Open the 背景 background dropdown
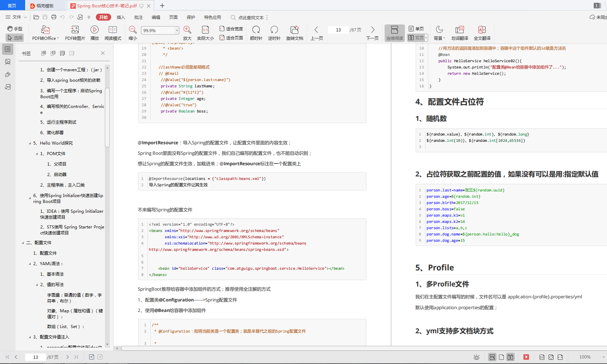607x364 pixels. [x=439, y=33]
